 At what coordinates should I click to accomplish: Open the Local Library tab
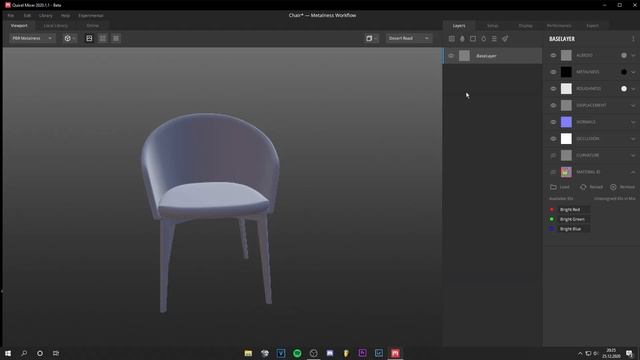[x=56, y=25]
